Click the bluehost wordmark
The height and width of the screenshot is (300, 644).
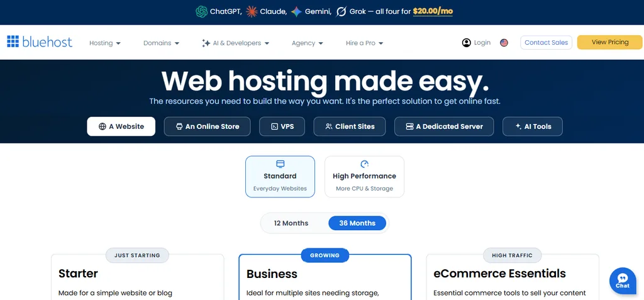click(47, 42)
